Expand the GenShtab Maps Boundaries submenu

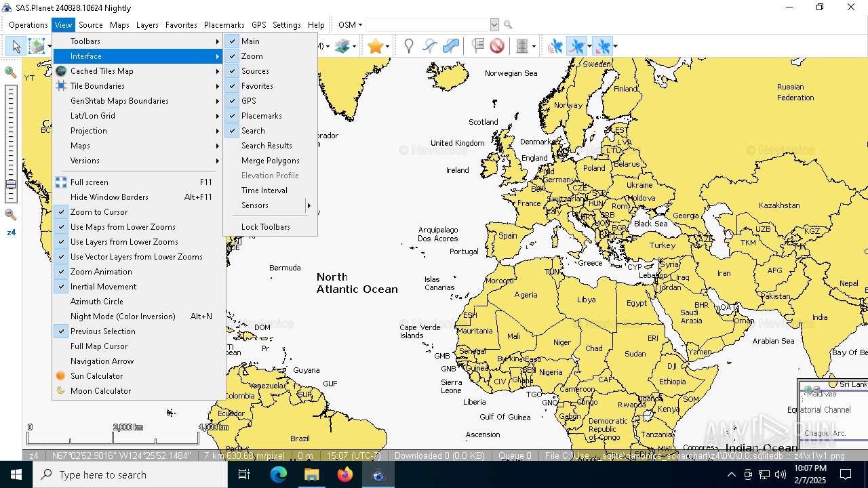pyautogui.click(x=138, y=101)
